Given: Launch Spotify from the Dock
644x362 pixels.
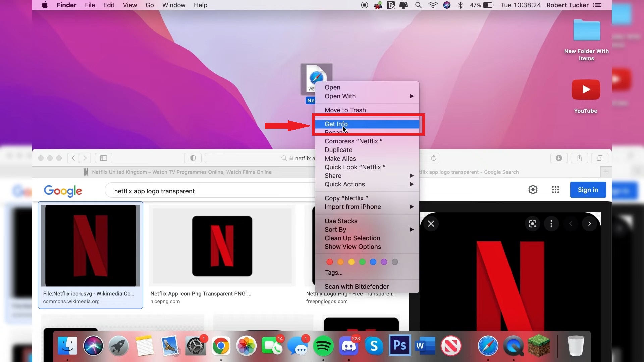Looking at the screenshot, I should click(323, 345).
